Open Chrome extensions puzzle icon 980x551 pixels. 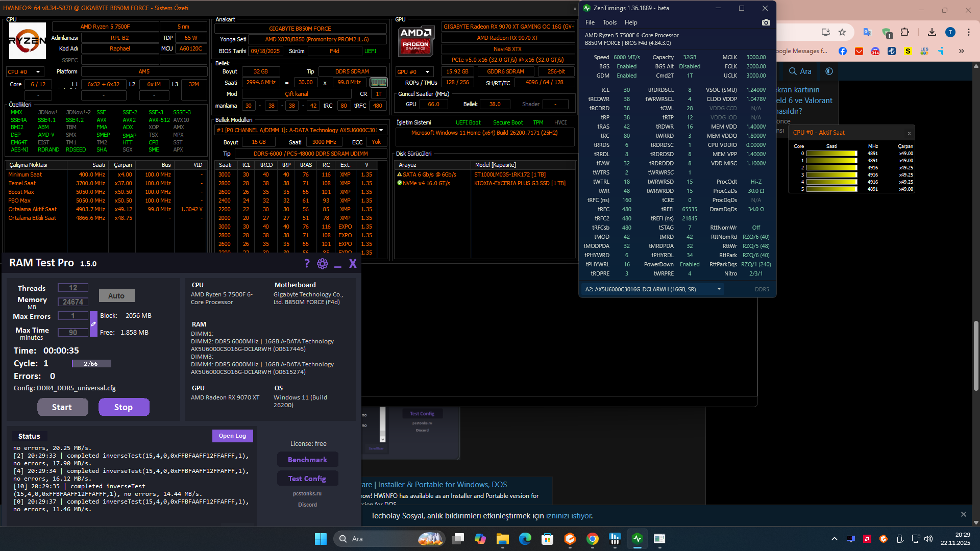(x=905, y=32)
